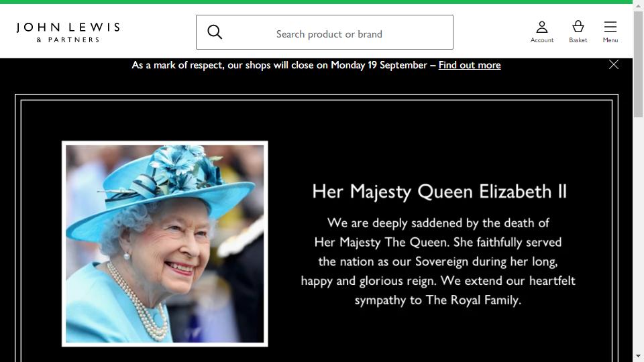
Task: Click the vertical scrollbar thumb
Action: pyautogui.click(x=638, y=64)
